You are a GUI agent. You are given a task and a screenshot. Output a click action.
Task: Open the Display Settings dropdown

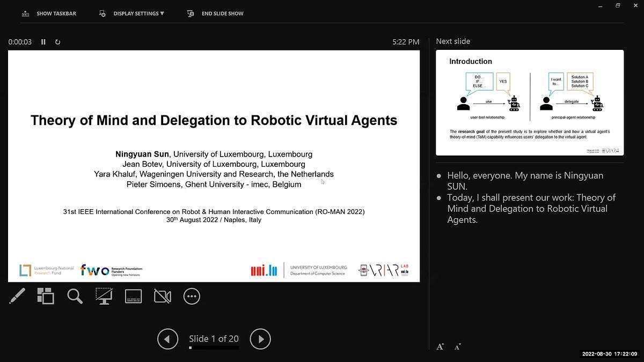(132, 13)
